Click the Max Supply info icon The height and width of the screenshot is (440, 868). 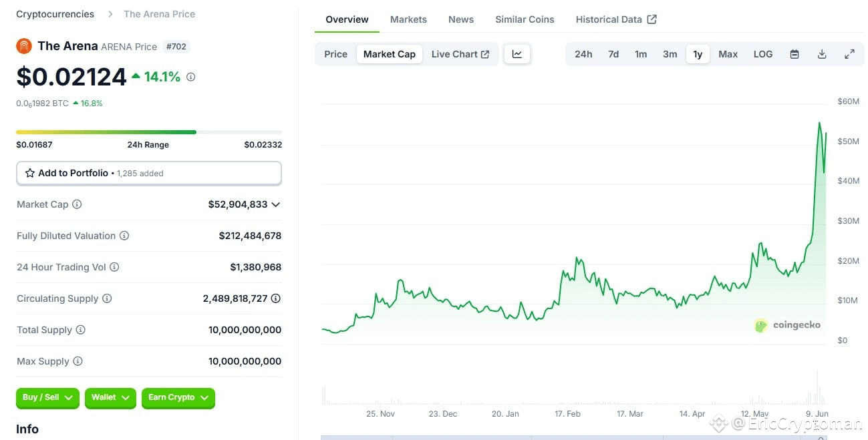[78, 361]
